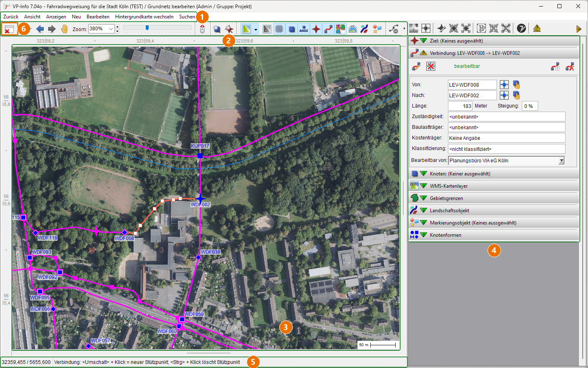Screen dimensions: 588x368
Task: Pick the Von node with the hand icon
Action: pos(517,85)
